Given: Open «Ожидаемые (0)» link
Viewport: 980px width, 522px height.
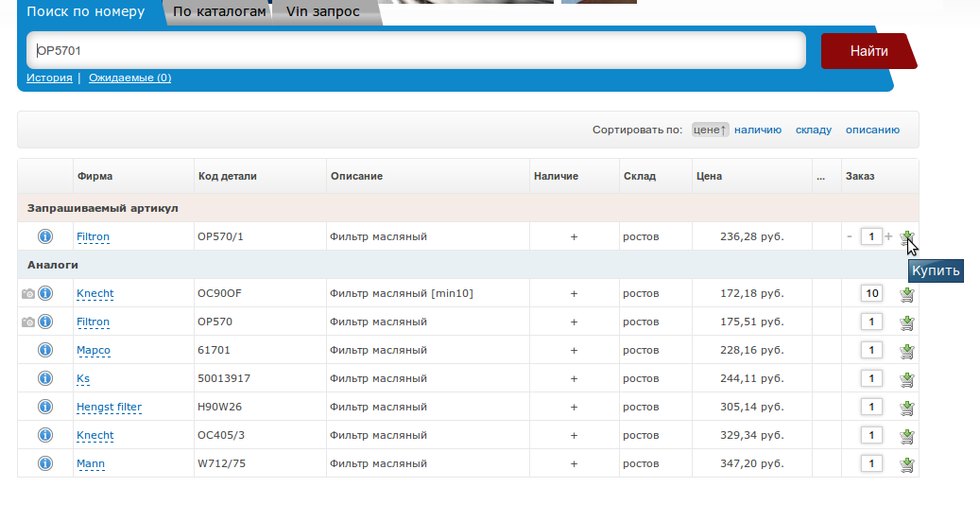Looking at the screenshot, I should coord(129,78).
